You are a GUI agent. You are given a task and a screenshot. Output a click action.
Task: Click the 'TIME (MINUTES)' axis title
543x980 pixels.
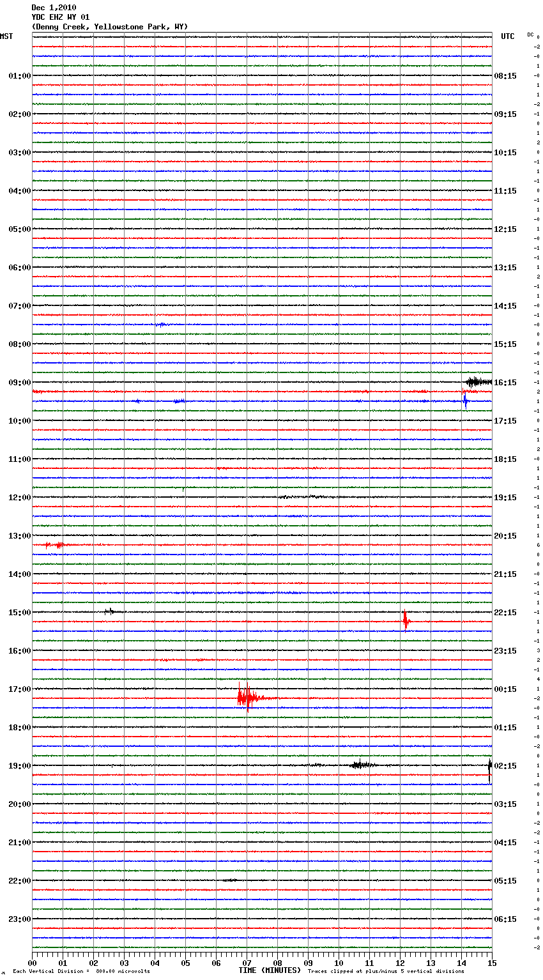coord(270,970)
